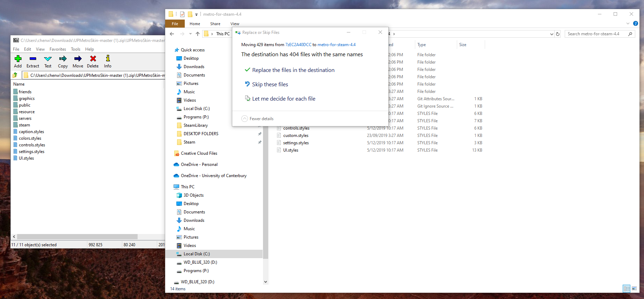The width and height of the screenshot is (644, 299).
Task: Click the Explorer Up arrow
Action: point(198,34)
